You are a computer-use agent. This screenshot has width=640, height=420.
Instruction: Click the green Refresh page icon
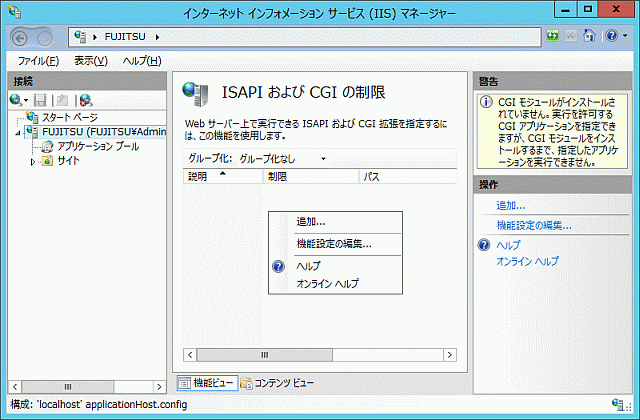point(552,36)
